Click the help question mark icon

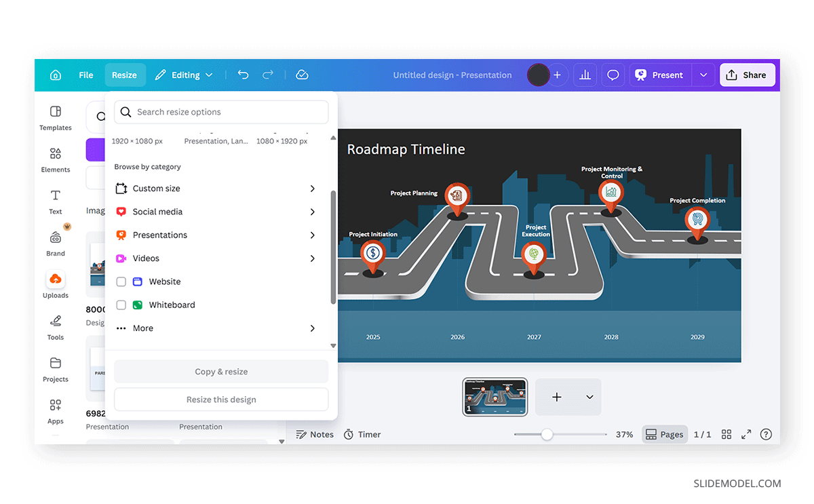(766, 434)
